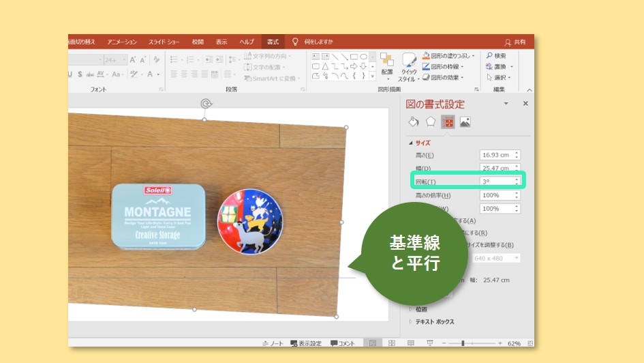The height and width of the screenshot is (363, 644).
Task: Click the zoom slider handle in status bar
Action: (x=463, y=343)
